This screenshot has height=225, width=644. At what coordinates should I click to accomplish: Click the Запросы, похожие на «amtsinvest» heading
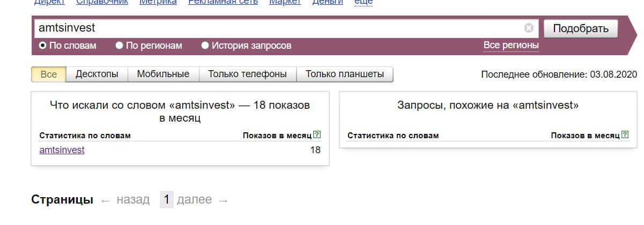tap(488, 106)
